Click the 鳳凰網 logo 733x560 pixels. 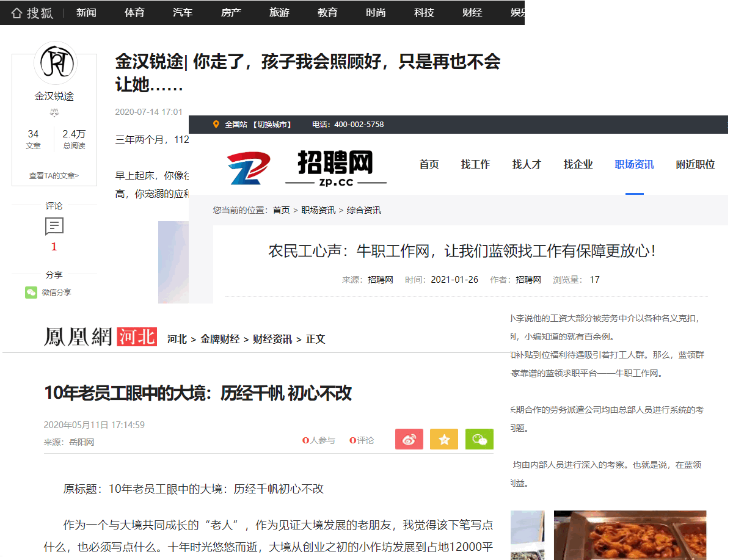click(x=78, y=337)
